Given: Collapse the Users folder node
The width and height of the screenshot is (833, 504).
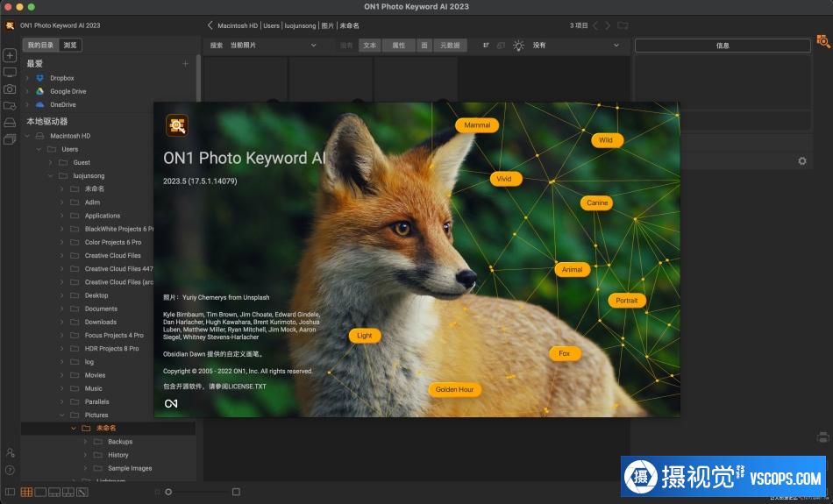Looking at the screenshot, I should [39, 149].
